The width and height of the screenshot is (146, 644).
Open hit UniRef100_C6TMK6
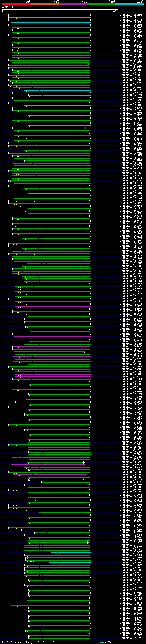pos(131,77)
